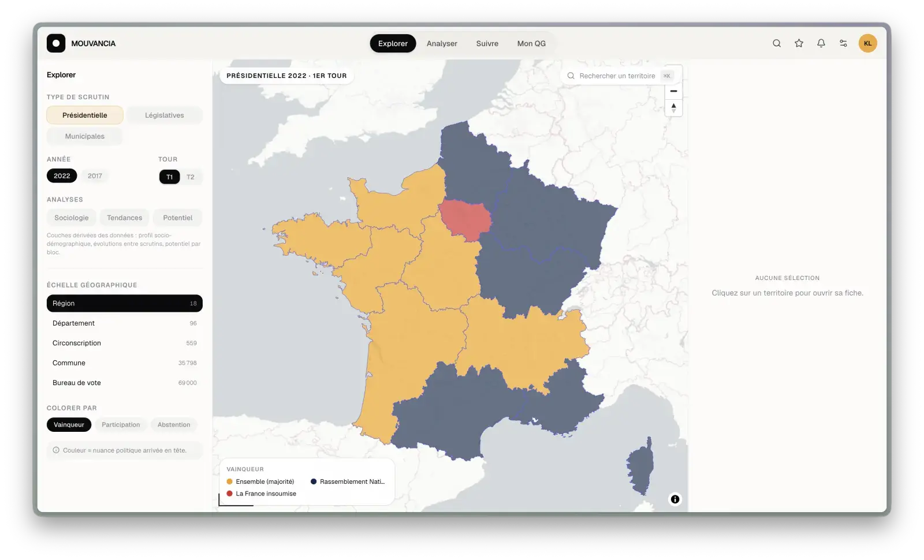Enable the Sociologie analysis layer
924x560 pixels.
(72, 218)
